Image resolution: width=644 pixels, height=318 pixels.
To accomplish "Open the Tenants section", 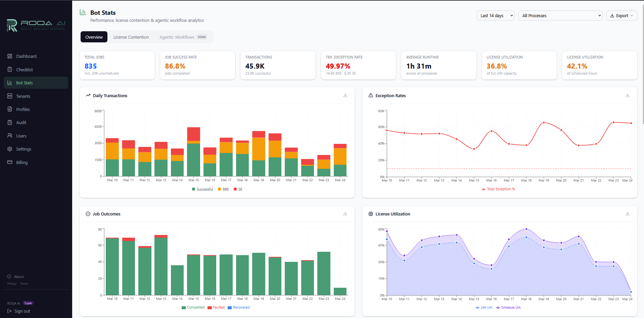I will (x=10, y=96).
